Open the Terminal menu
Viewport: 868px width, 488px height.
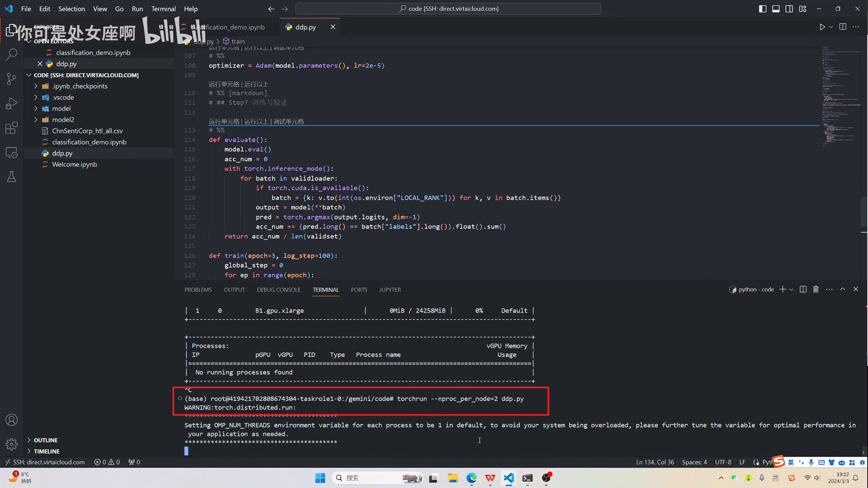[163, 9]
